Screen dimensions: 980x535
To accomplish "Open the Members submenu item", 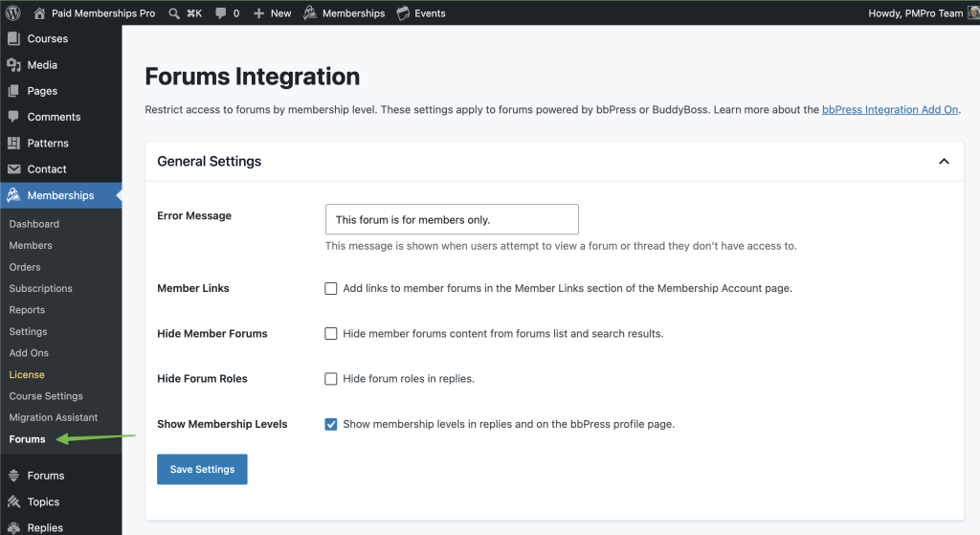I will [x=31, y=246].
